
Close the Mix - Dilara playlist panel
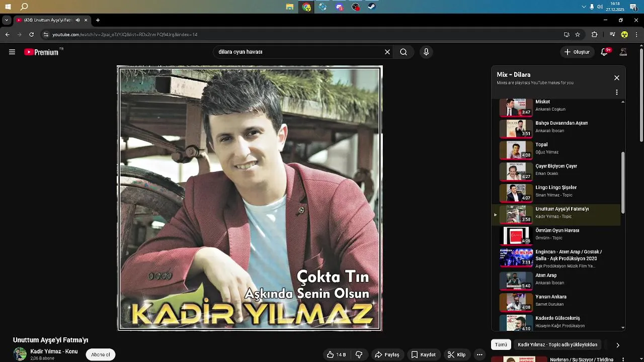point(617,78)
